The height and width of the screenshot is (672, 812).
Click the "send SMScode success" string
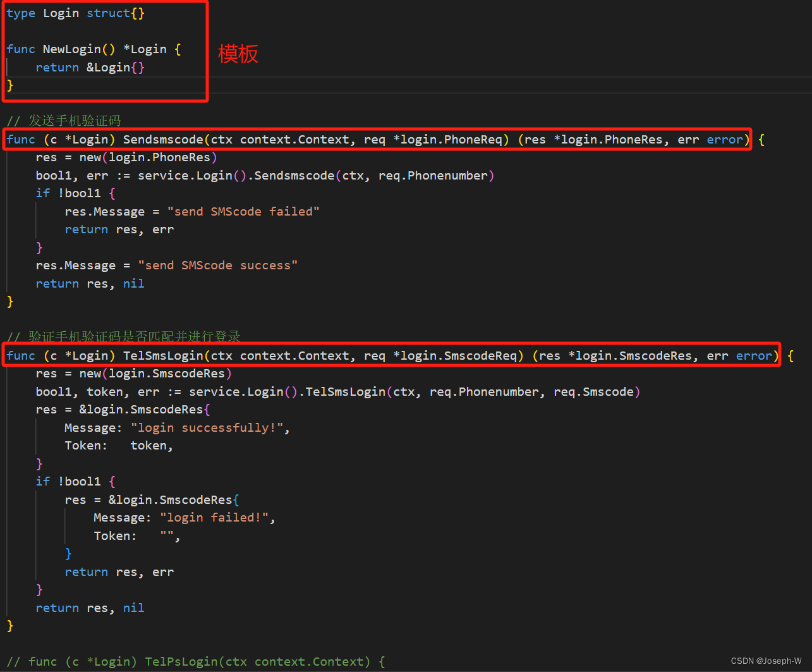218,266
